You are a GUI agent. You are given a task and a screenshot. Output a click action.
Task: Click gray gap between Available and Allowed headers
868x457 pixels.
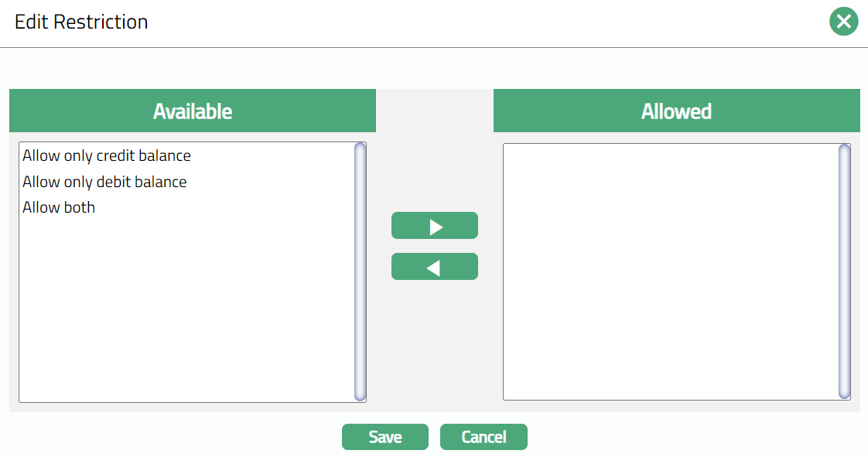(435, 111)
